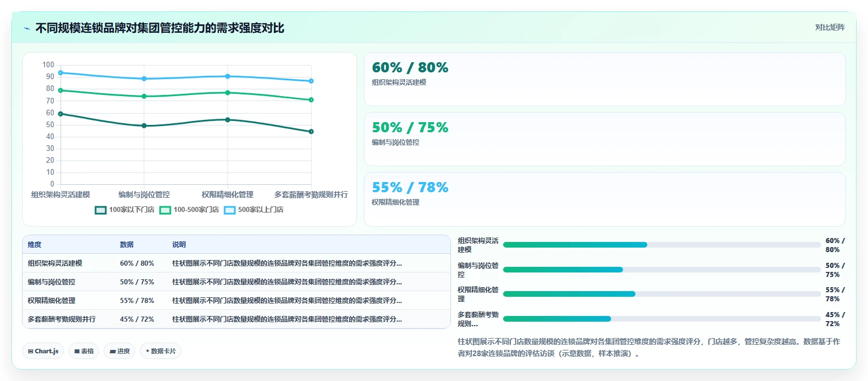Click the 进度 chip
Viewport: 868px width, 381px height.
[119, 351]
